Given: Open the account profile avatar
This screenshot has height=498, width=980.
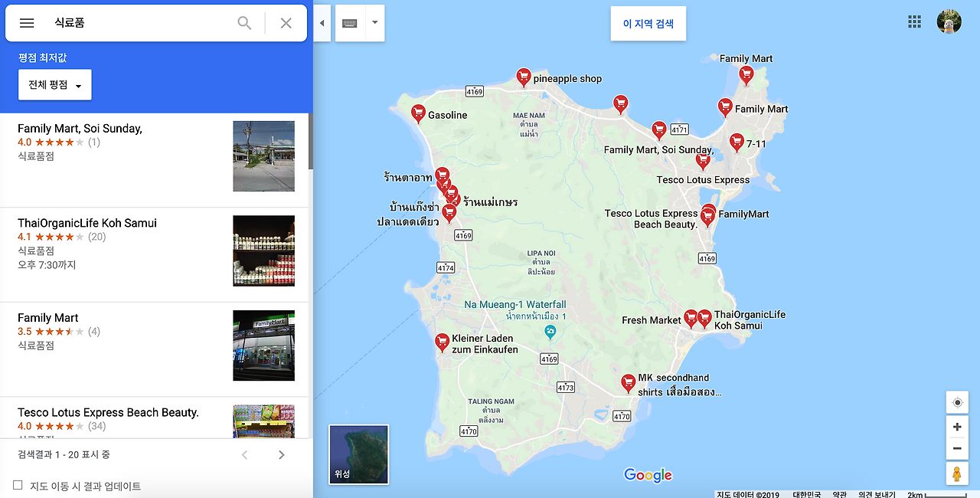Looking at the screenshot, I should [949, 21].
